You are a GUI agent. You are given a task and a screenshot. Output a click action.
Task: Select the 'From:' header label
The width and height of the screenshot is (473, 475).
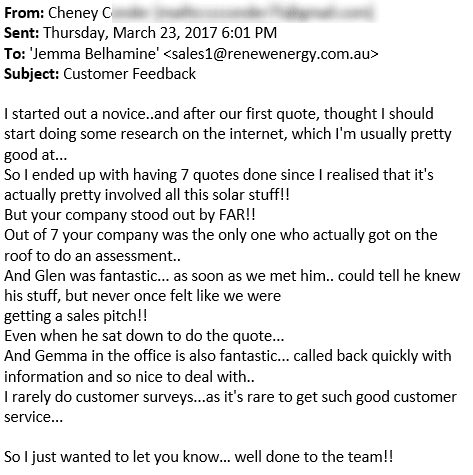(x=24, y=13)
